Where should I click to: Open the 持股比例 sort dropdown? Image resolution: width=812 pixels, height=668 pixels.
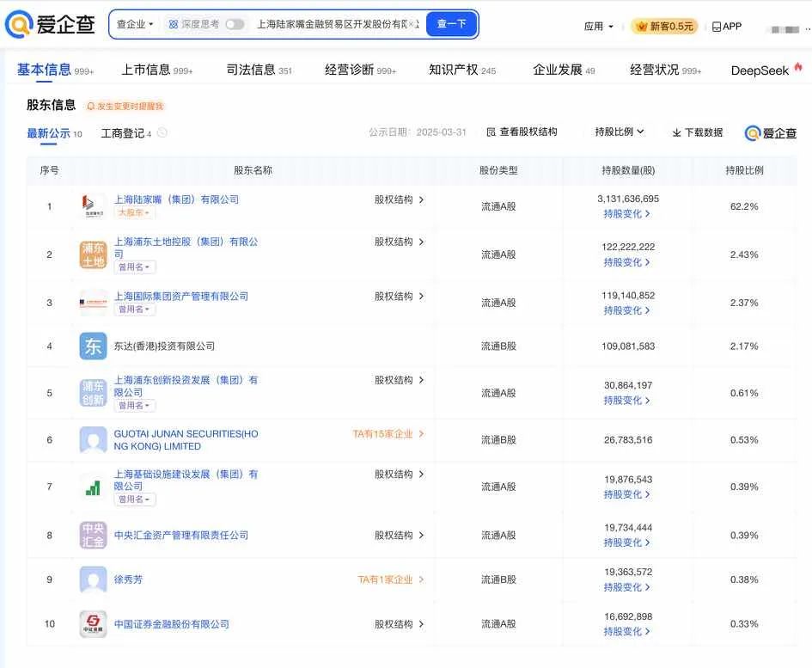click(x=620, y=132)
